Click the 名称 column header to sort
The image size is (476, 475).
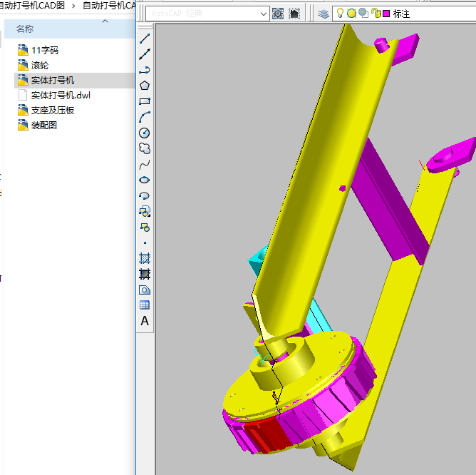[25, 29]
